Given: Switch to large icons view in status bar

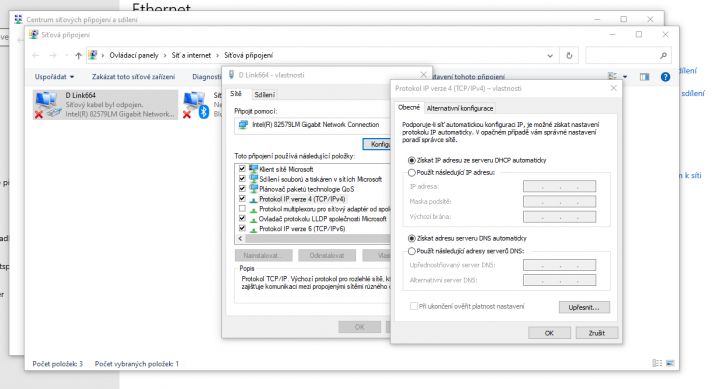Looking at the screenshot, I should point(670,364).
